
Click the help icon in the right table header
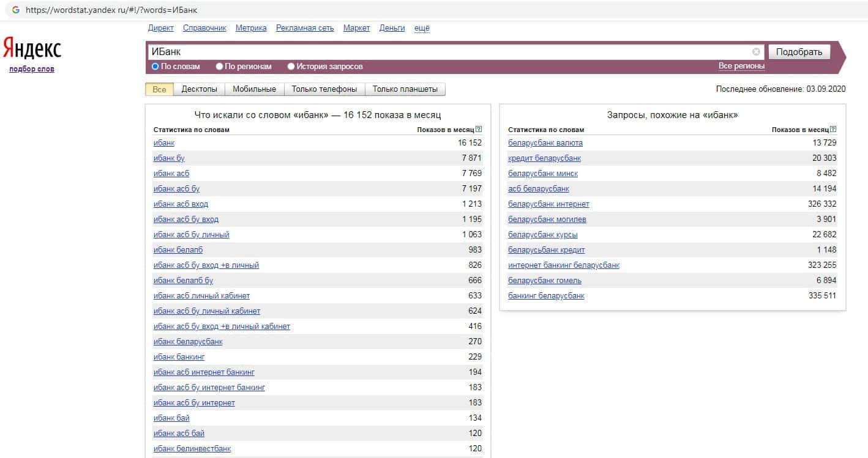click(833, 130)
